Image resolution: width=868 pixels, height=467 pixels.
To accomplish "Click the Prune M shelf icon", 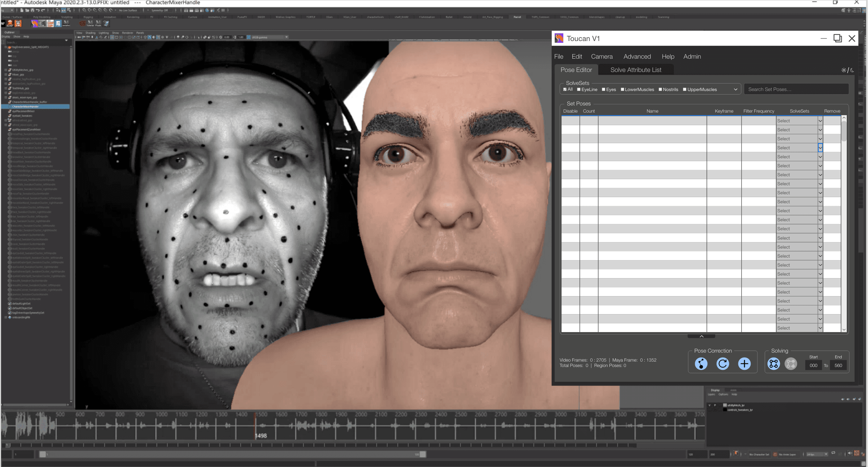I will pyautogui.click(x=98, y=23).
